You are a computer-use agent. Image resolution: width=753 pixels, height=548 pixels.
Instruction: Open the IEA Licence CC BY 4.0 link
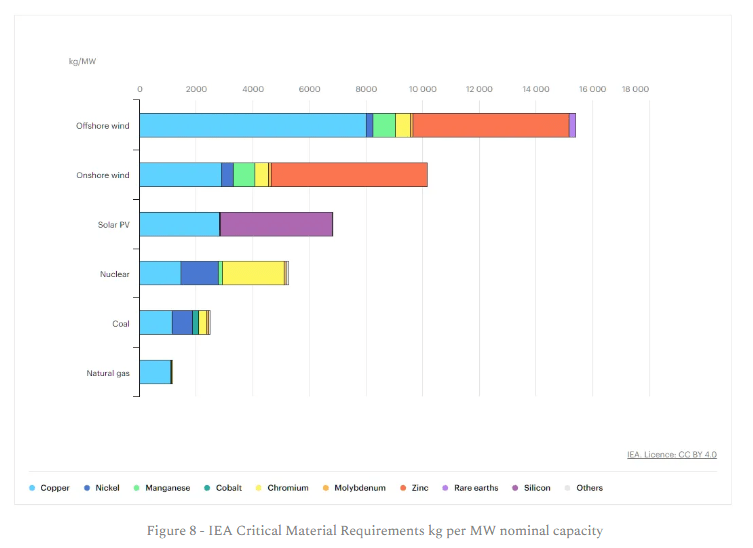pos(672,455)
